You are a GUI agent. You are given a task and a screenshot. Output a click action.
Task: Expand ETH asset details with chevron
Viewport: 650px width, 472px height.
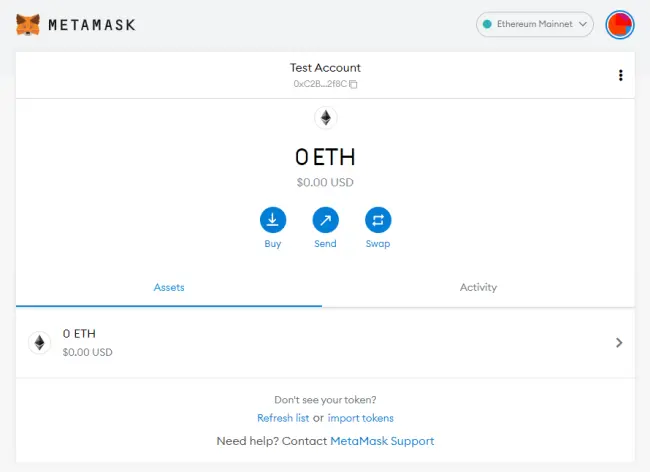619,343
